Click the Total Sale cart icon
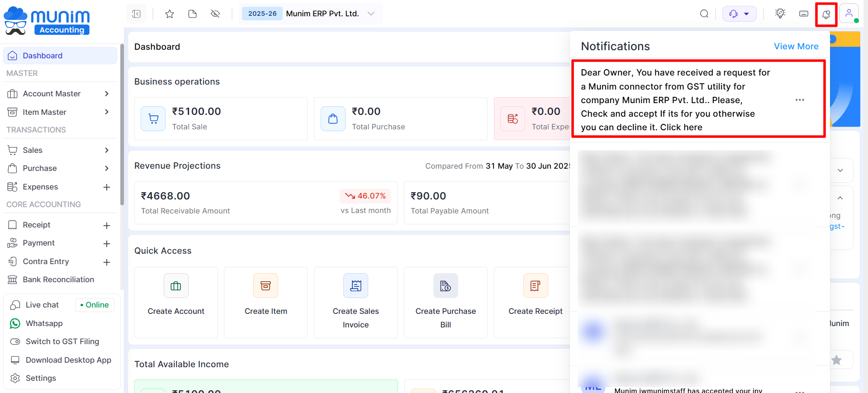Image resolution: width=868 pixels, height=393 pixels. pos(153,118)
